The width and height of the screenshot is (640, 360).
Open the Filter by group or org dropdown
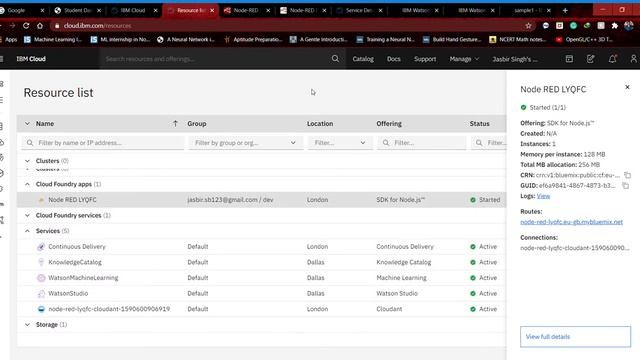click(246, 143)
